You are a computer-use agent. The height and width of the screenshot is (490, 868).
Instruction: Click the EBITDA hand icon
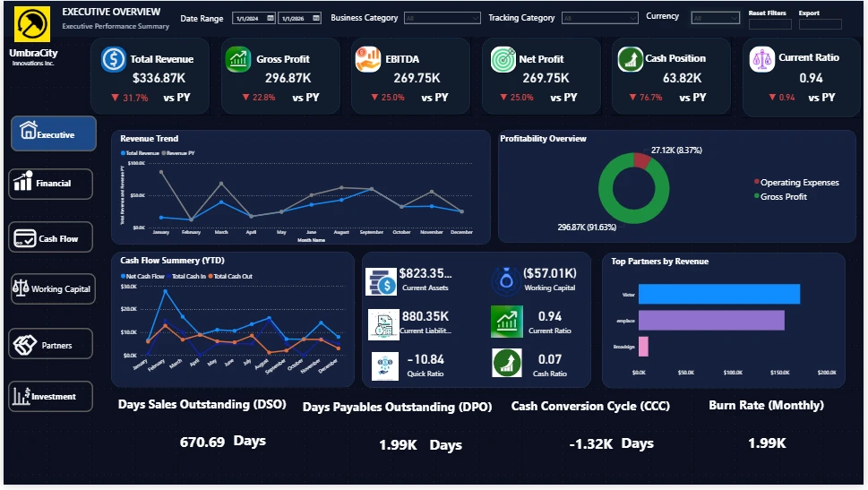click(367, 59)
